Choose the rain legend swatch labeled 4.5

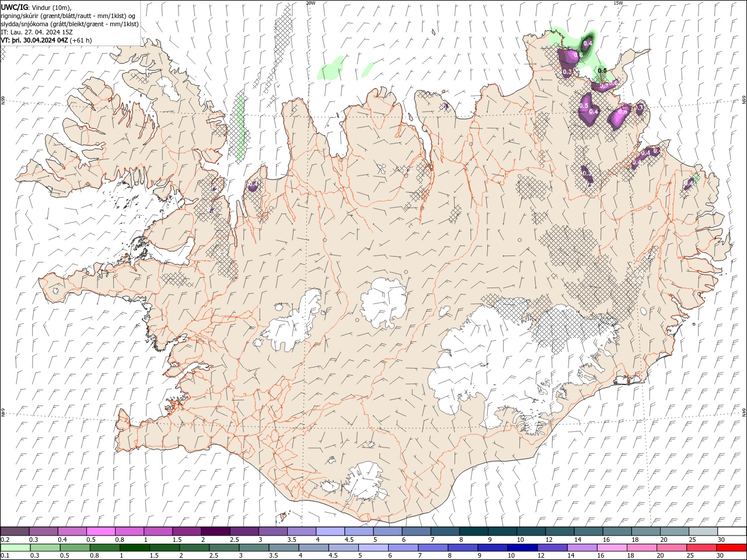(x=343, y=548)
